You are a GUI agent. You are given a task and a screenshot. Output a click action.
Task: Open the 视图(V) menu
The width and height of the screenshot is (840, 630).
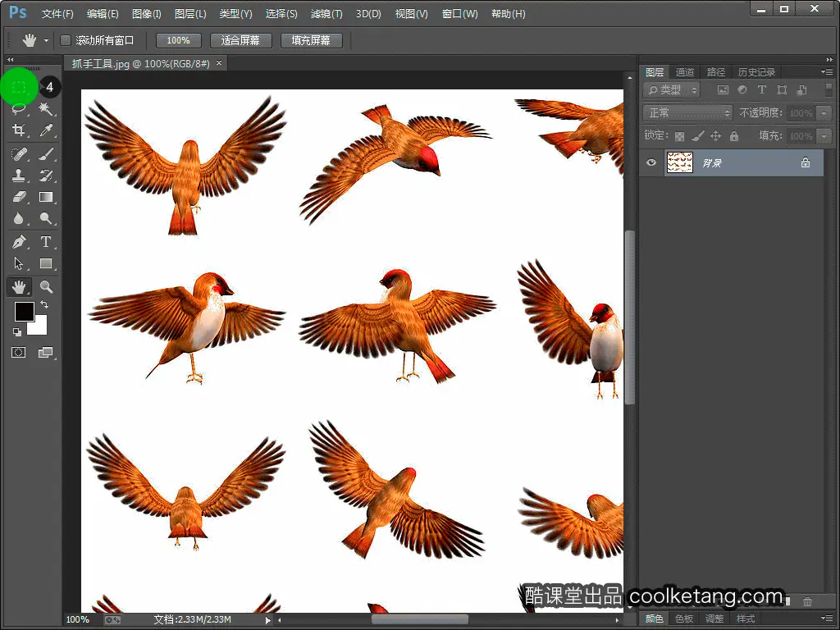(412, 14)
